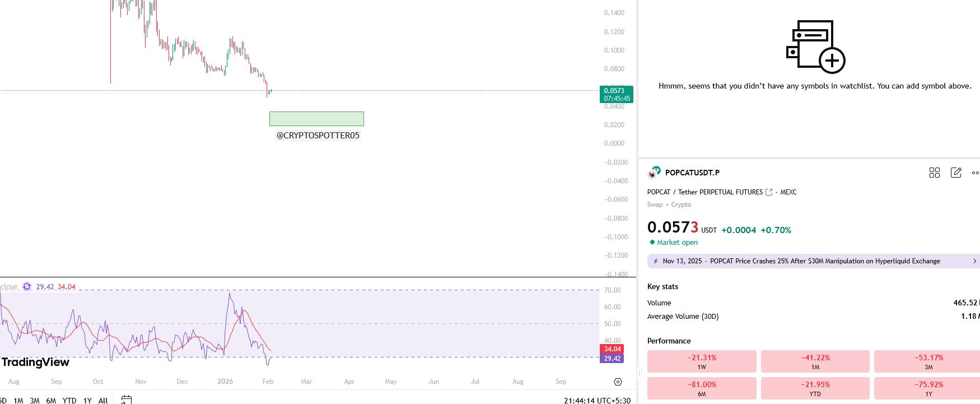The height and width of the screenshot is (404, 980).
Task: Click the '70.00' RSI axis label
Action: (613, 290)
